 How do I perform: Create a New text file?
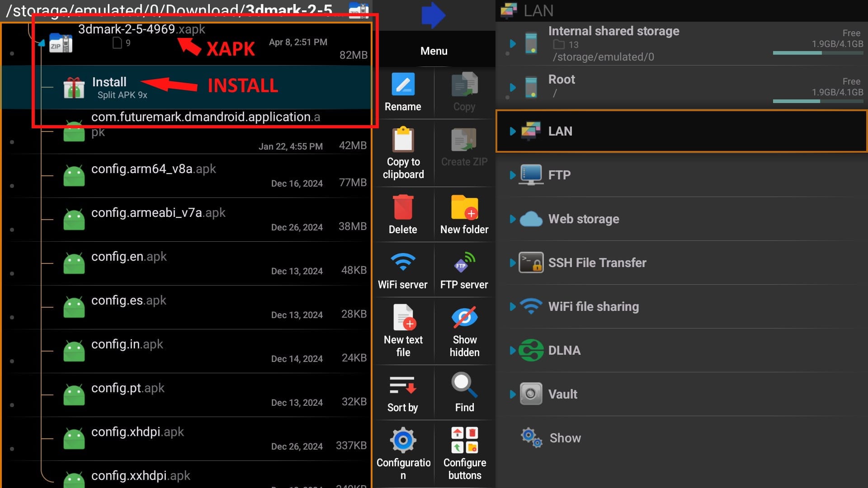click(x=403, y=330)
